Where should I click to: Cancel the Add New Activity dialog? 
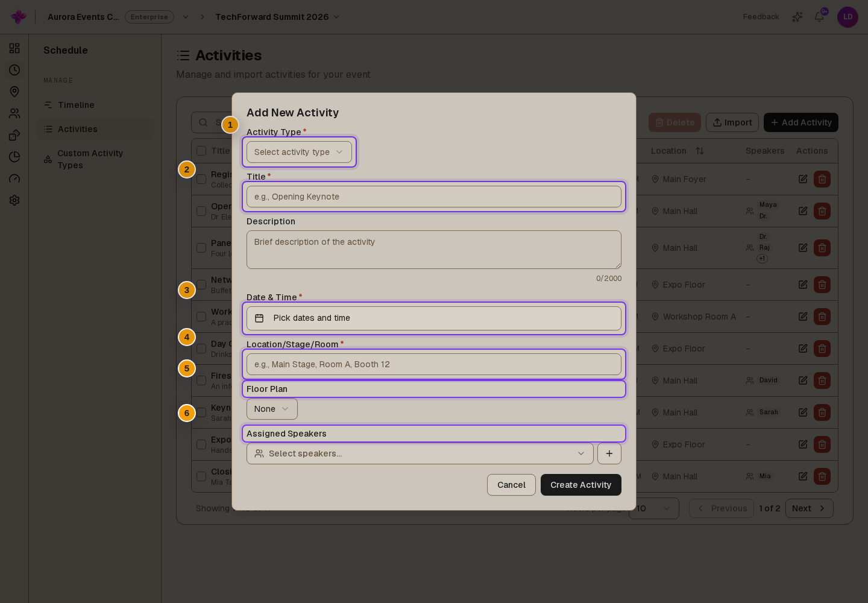[x=511, y=485]
